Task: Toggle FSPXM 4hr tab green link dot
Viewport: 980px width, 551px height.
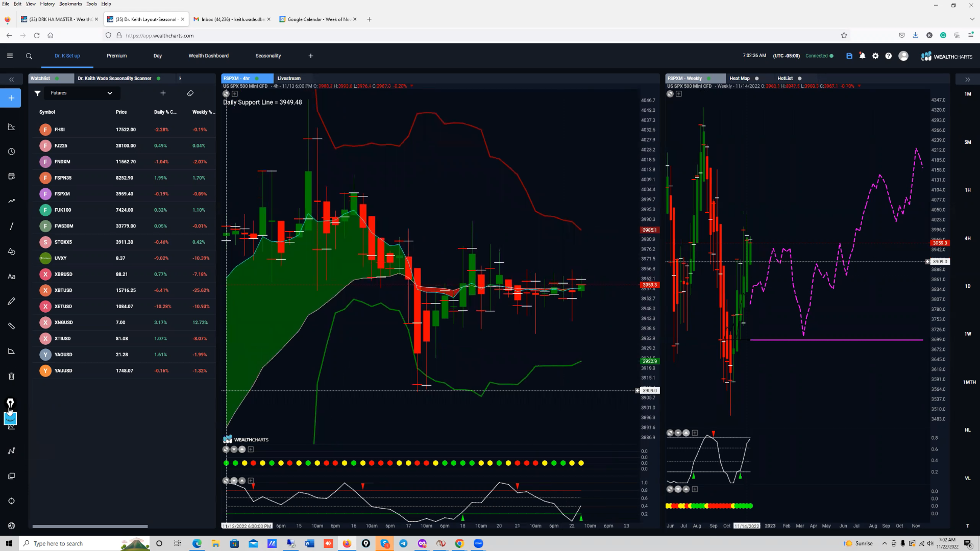Action: pos(257,79)
